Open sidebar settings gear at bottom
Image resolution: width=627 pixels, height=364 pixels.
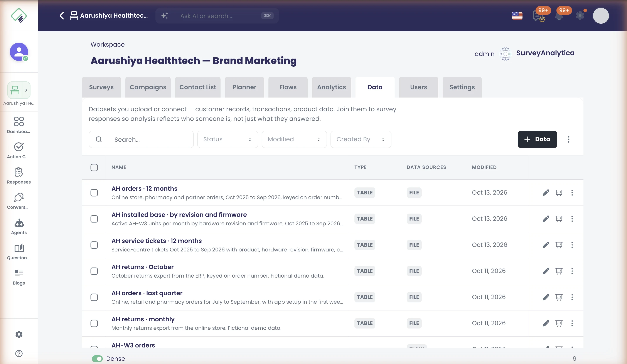pyautogui.click(x=19, y=334)
